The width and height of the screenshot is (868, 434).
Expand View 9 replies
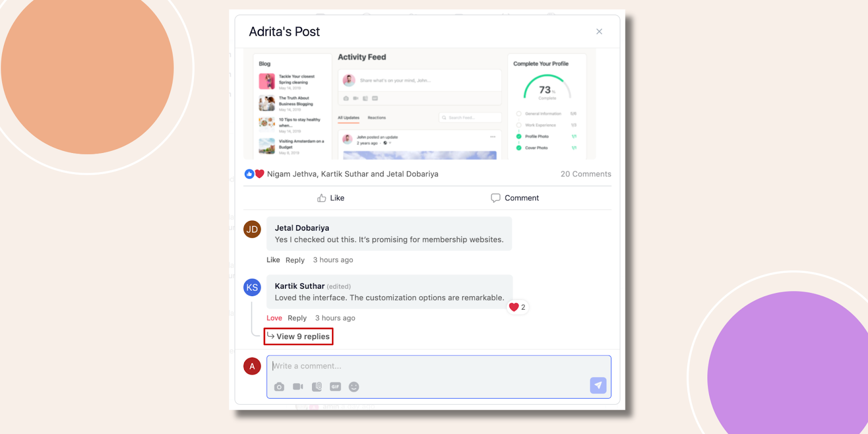(x=298, y=336)
